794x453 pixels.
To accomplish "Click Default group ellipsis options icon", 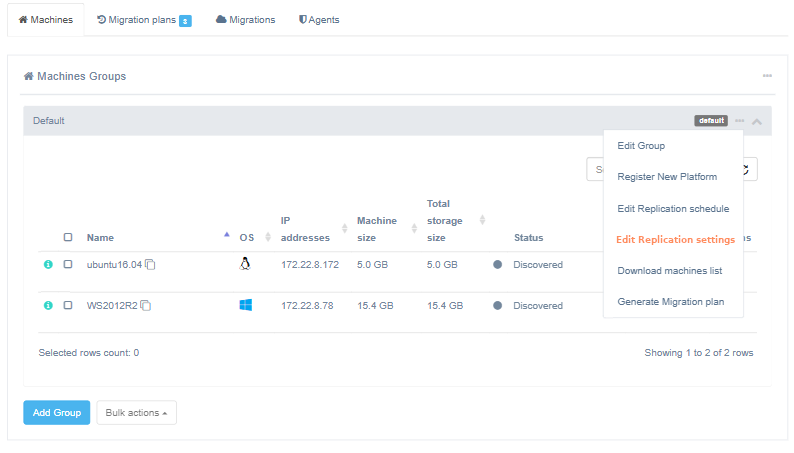I will click(x=740, y=121).
